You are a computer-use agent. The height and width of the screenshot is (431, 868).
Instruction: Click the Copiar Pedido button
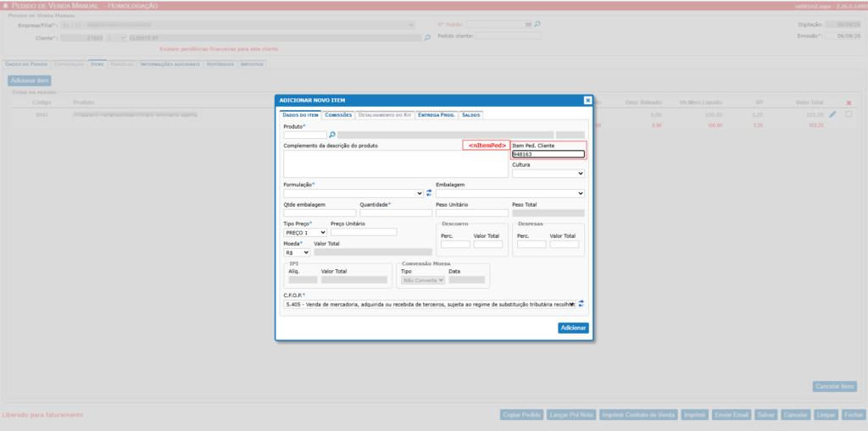(521, 415)
